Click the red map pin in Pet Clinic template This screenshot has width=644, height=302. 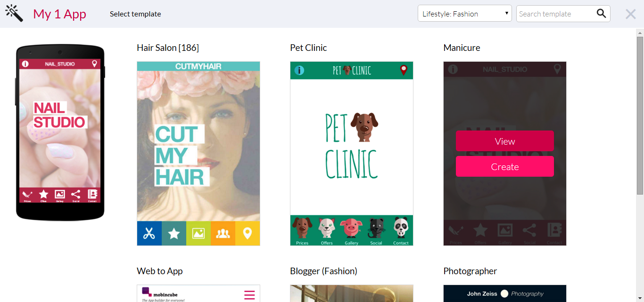click(x=404, y=70)
